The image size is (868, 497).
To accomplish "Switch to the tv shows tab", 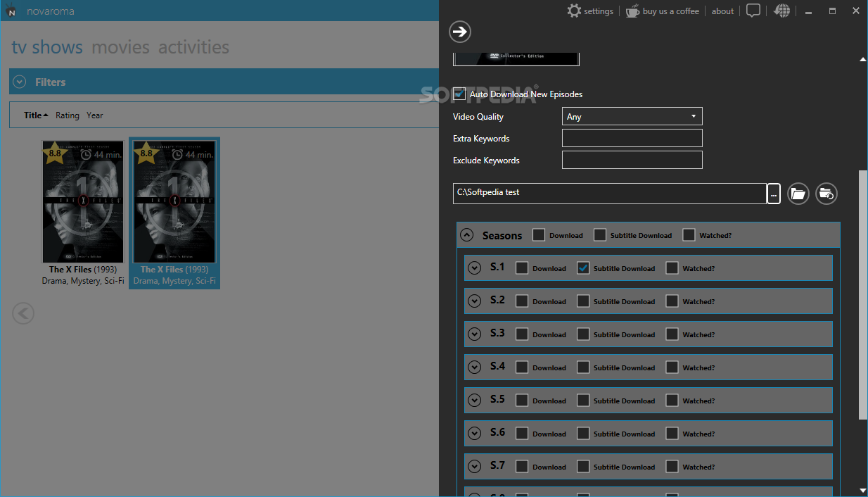I will point(47,47).
